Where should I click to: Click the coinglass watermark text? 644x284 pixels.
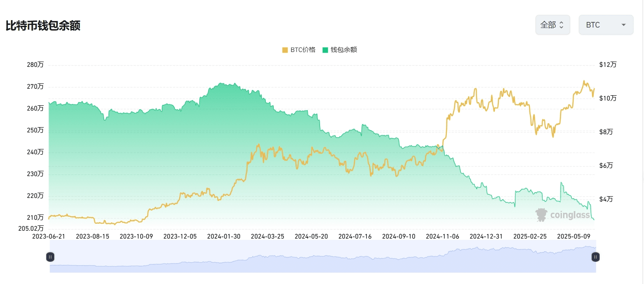(570, 215)
